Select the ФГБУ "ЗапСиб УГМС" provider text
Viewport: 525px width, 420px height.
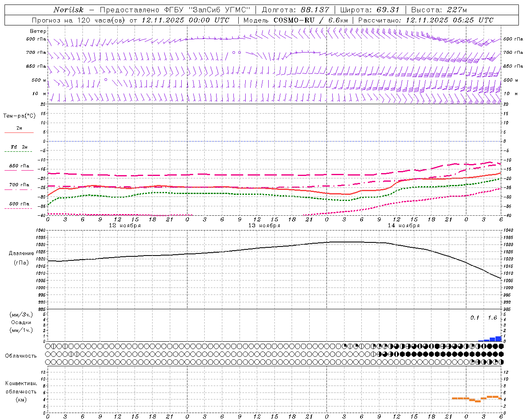[x=206, y=10]
